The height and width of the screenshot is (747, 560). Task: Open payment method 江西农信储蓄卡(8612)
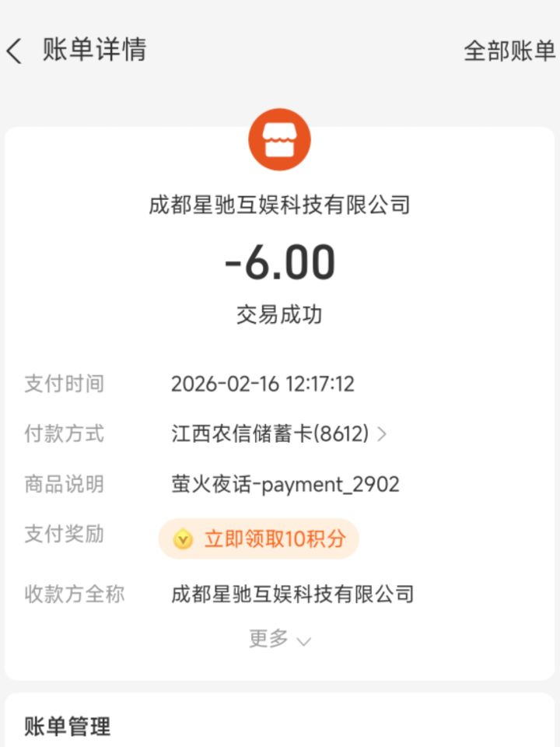[x=270, y=434]
